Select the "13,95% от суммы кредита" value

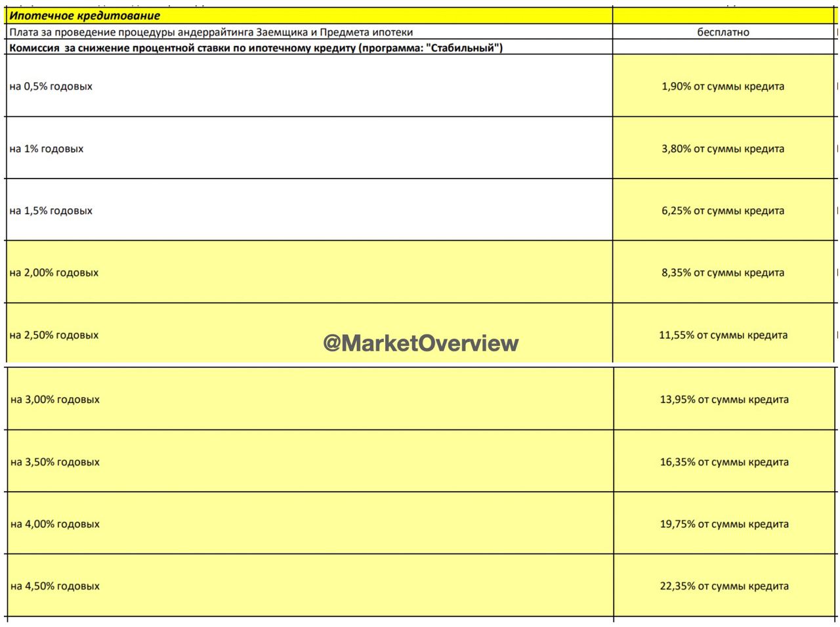(724, 399)
